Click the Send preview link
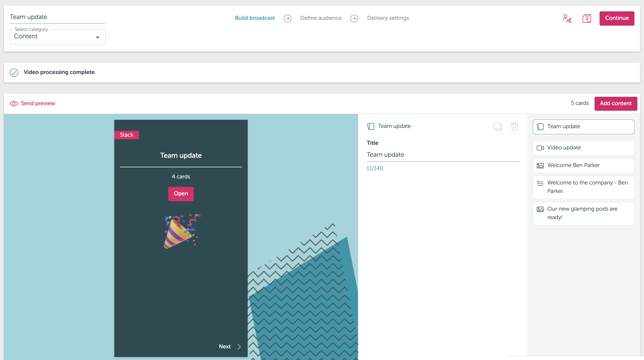644x360 pixels. [x=38, y=103]
